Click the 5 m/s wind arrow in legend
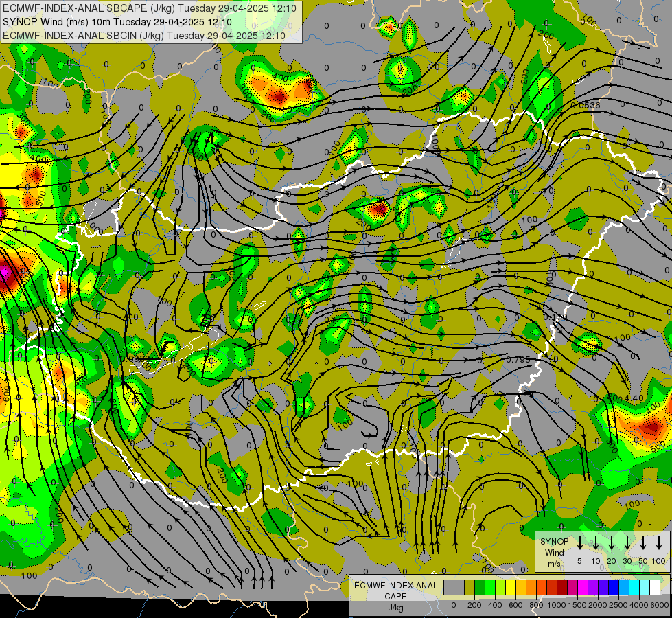Viewport: 672px width, 618px height. coord(579,542)
